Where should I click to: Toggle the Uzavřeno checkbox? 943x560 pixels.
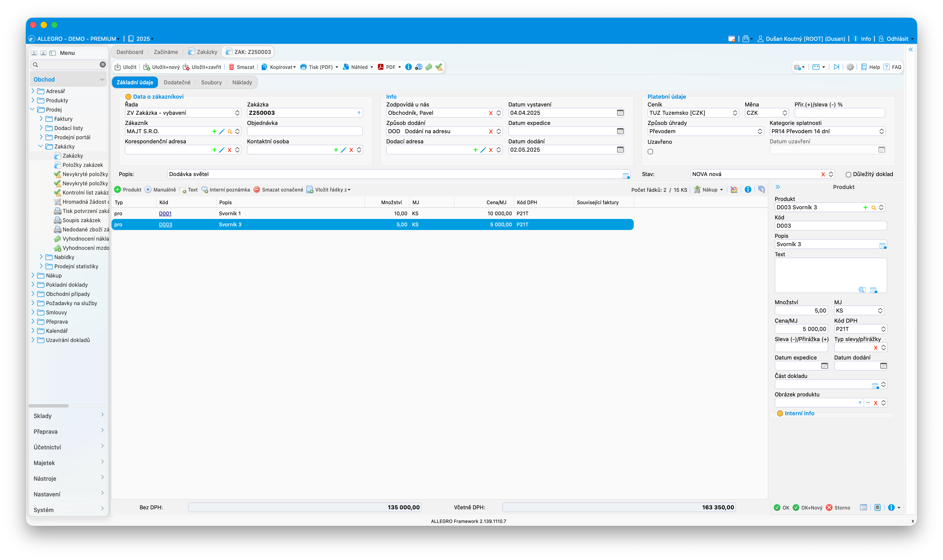coord(650,152)
